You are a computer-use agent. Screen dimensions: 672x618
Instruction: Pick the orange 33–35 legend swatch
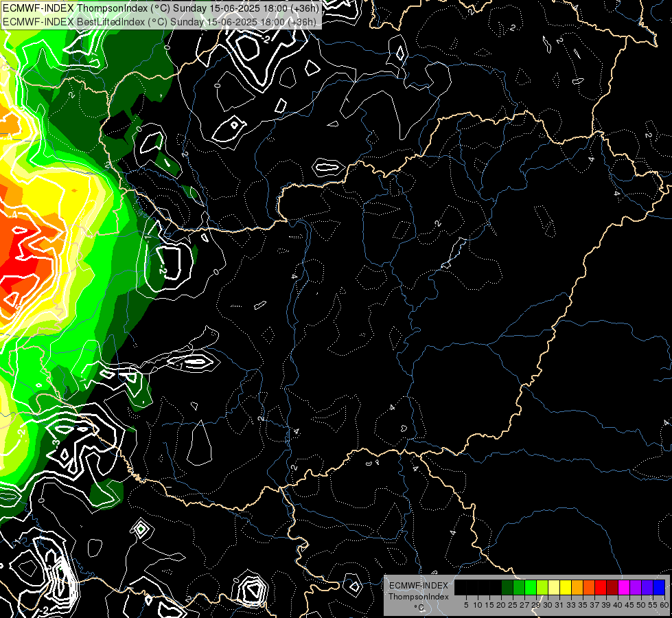tap(577, 588)
